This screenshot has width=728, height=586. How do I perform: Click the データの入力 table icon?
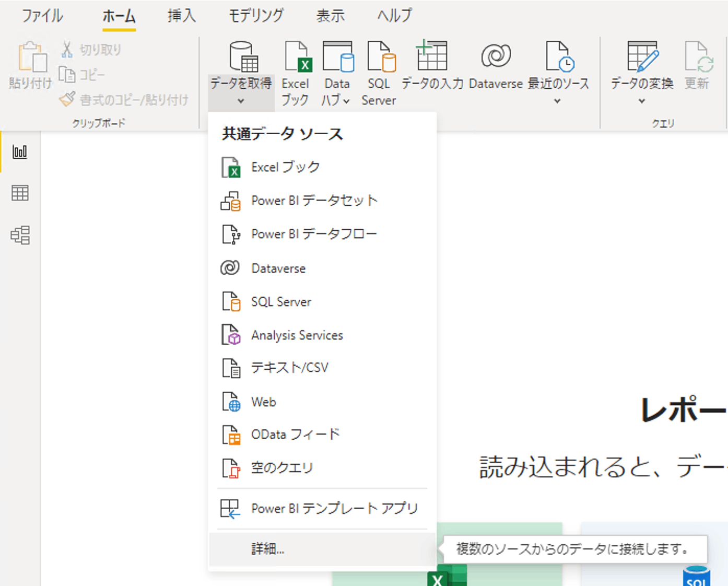(x=431, y=55)
